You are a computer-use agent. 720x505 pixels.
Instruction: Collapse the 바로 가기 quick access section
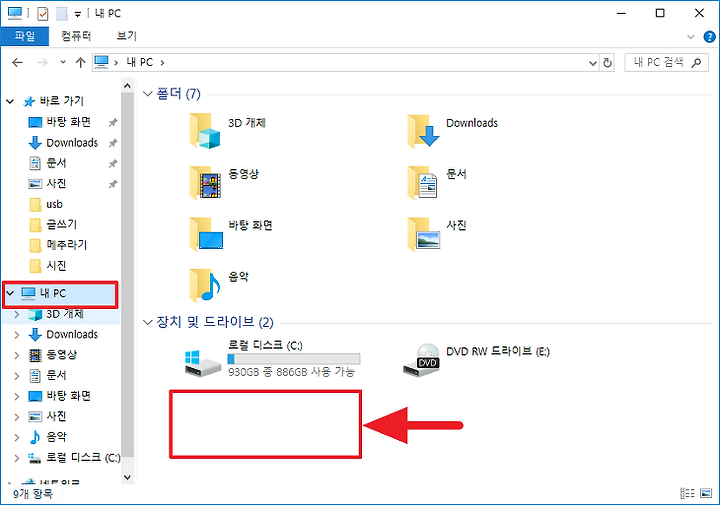[10, 101]
